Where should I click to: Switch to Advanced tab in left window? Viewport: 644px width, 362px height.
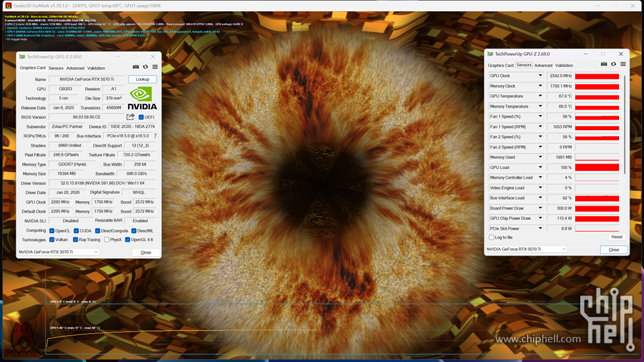75,68
